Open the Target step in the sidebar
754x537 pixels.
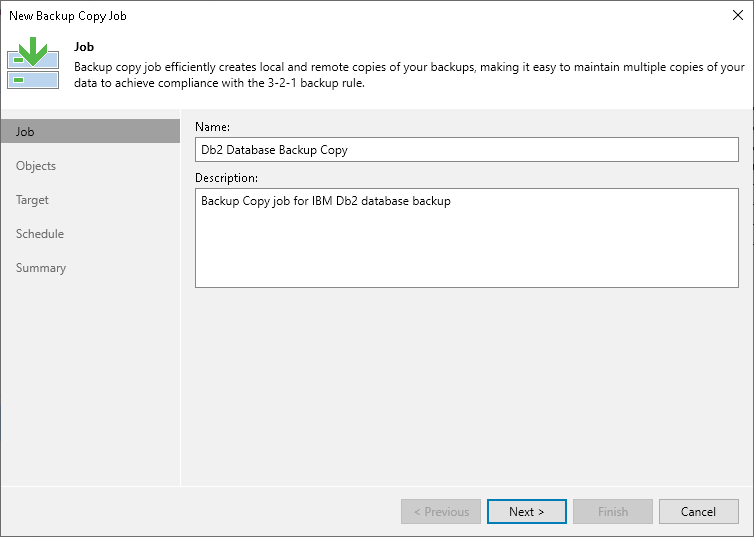coord(32,200)
